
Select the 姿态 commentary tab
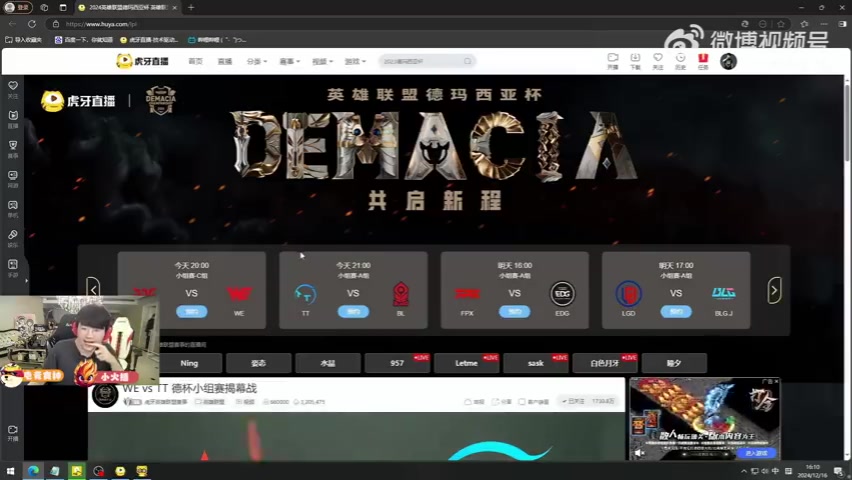pyautogui.click(x=259, y=363)
